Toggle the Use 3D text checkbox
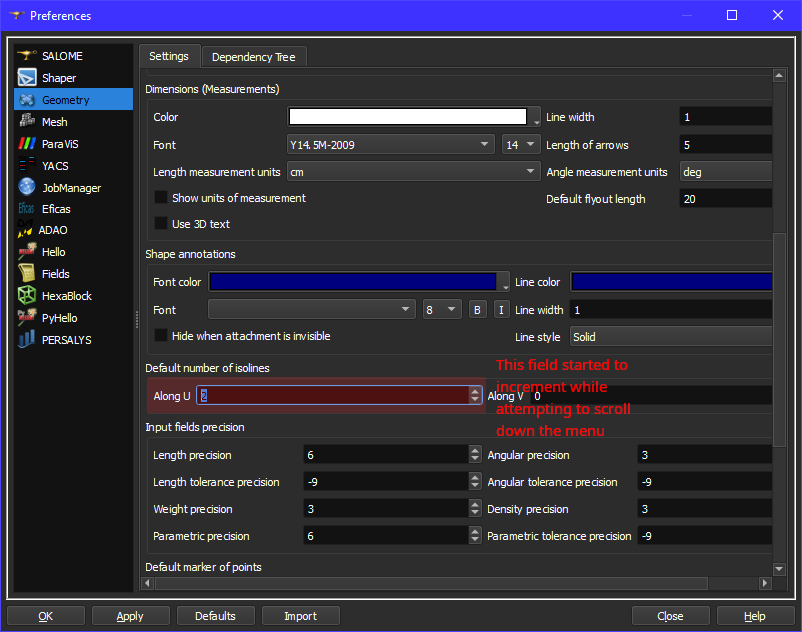The height and width of the screenshot is (632, 802). click(161, 224)
